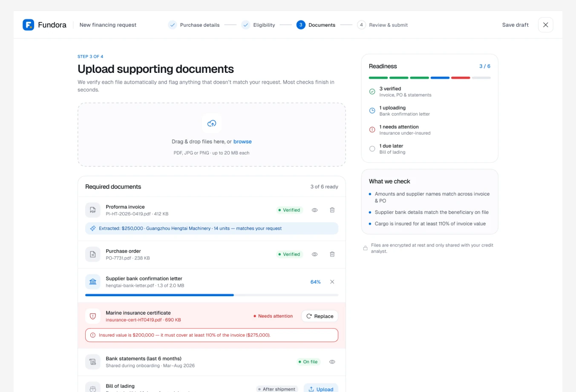Viewport: 576px width, 392px height.
Task: Upload the Bill of lading
Action: tap(321, 389)
